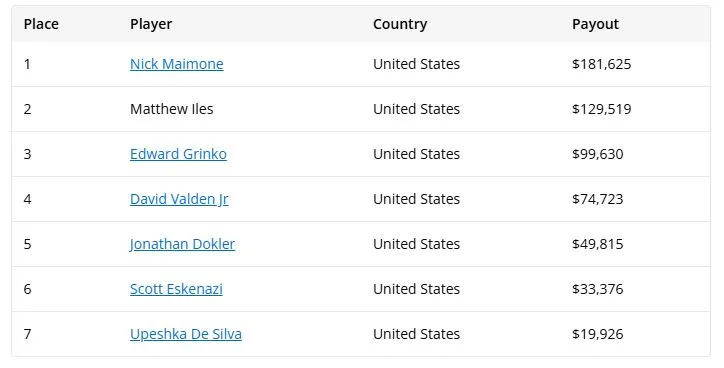Screen dimensions: 724x368
Task: Click the $19,926 payout amount
Action: tap(597, 334)
